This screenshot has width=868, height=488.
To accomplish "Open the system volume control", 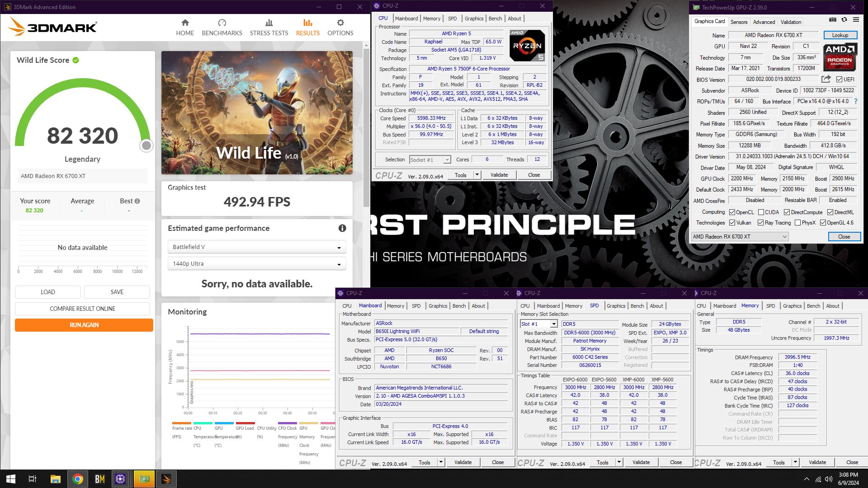I will tap(829, 479).
